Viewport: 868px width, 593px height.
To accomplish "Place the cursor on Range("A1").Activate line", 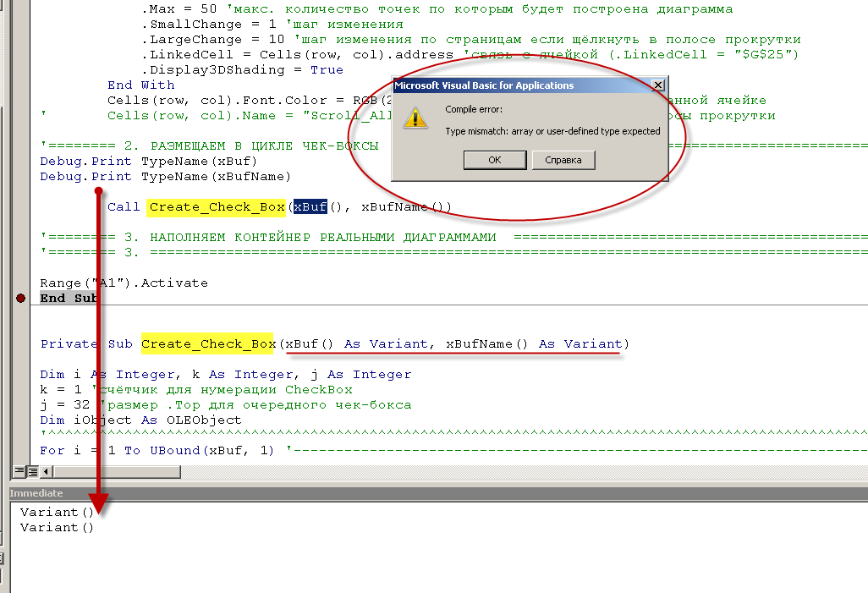I will tap(124, 283).
